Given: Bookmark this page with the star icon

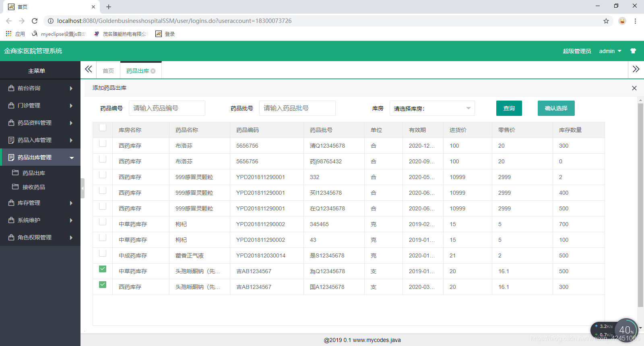Looking at the screenshot, I should [x=606, y=21].
